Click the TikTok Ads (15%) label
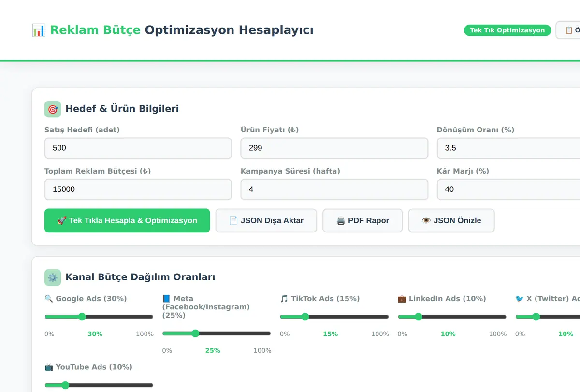Screen dimensions: 580x392 tap(325, 299)
